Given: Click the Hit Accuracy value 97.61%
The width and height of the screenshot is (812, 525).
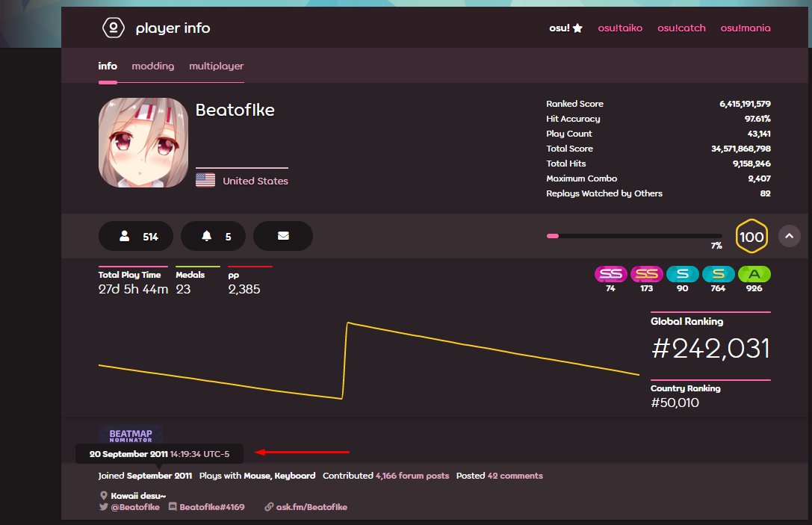Looking at the screenshot, I should point(757,119).
